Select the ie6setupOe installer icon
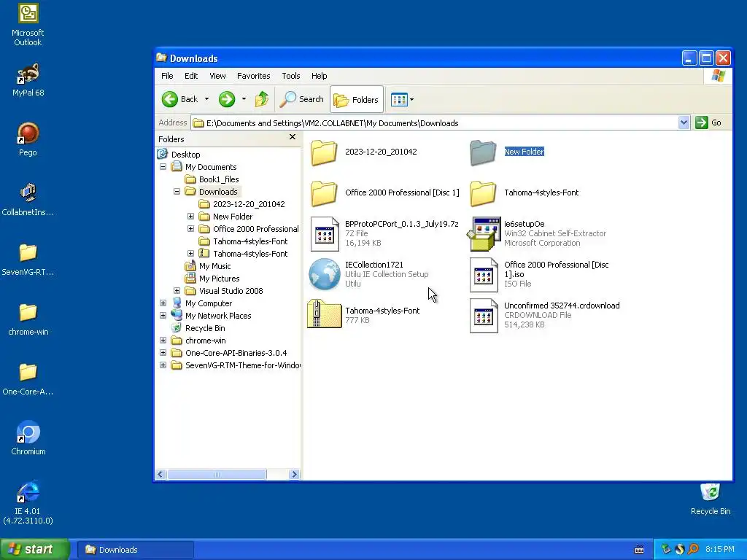747x560 pixels. point(484,234)
